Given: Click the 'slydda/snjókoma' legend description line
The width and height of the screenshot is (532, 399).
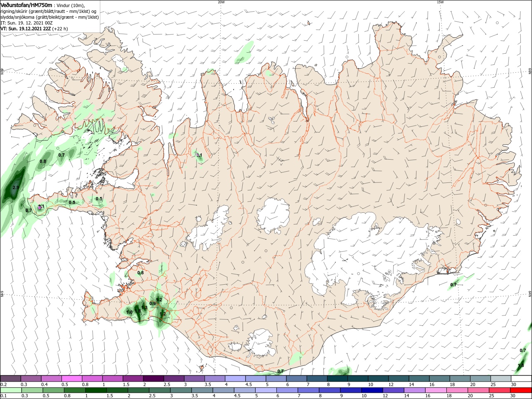Looking at the screenshot, I should pos(49,17).
